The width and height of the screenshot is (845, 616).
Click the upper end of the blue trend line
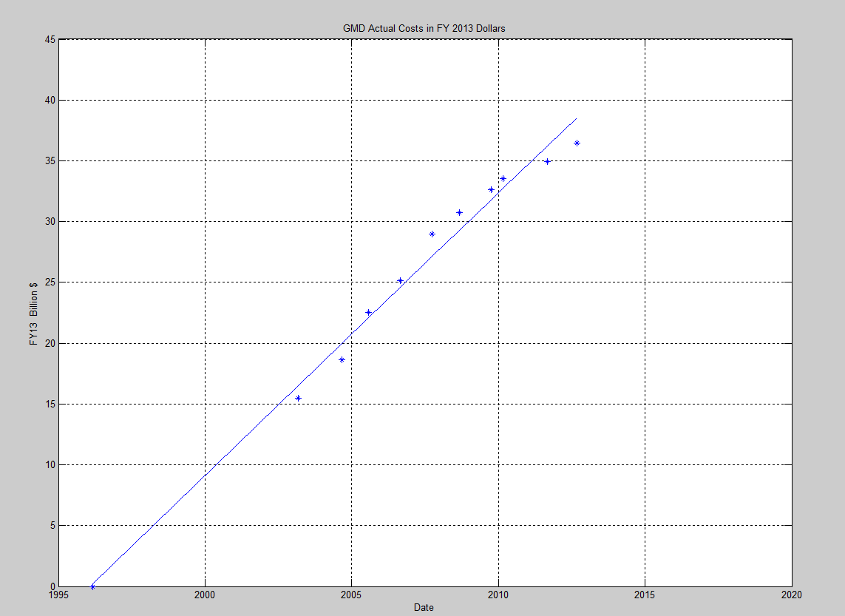(x=576, y=118)
